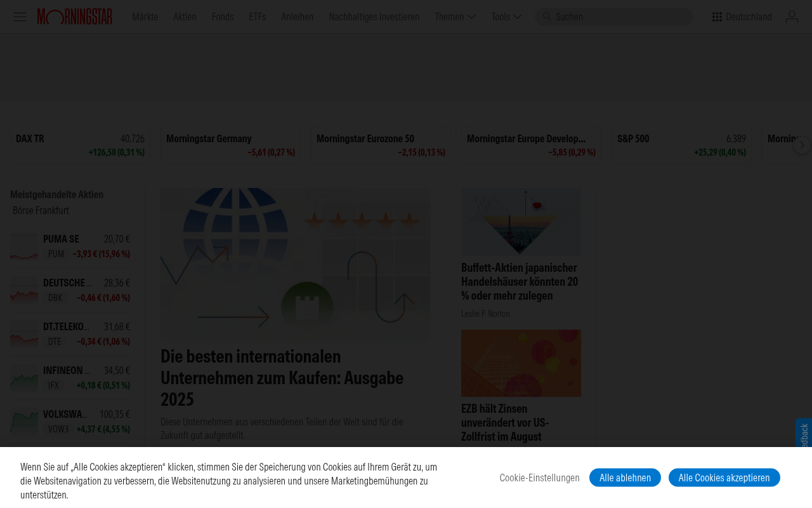The width and height of the screenshot is (812, 508).
Task: Click the search magnifier icon
Action: pos(547,17)
